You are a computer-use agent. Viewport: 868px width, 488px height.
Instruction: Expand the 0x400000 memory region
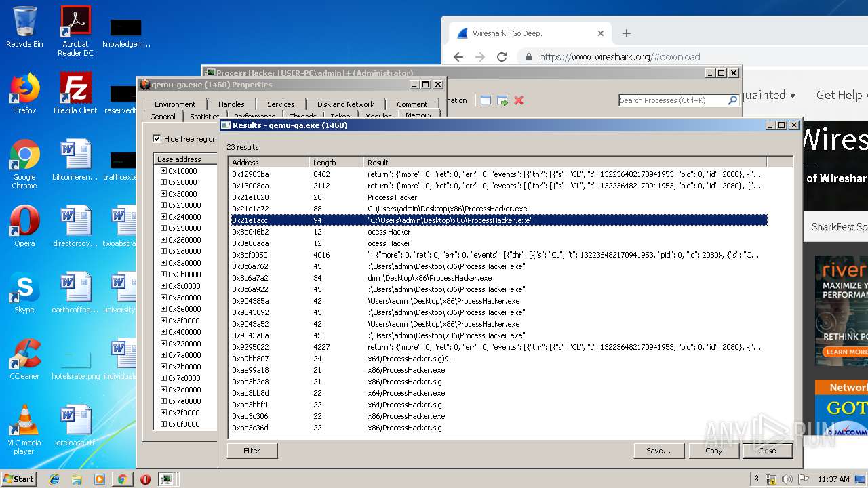pos(163,332)
